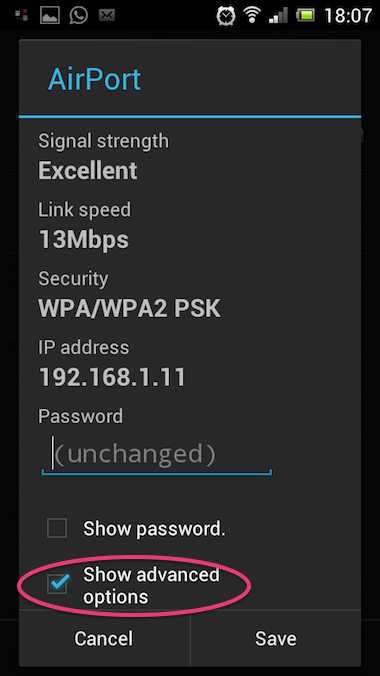Tap the AirPort dialog title
The height and width of the screenshot is (676, 380).
pyautogui.click(x=94, y=79)
